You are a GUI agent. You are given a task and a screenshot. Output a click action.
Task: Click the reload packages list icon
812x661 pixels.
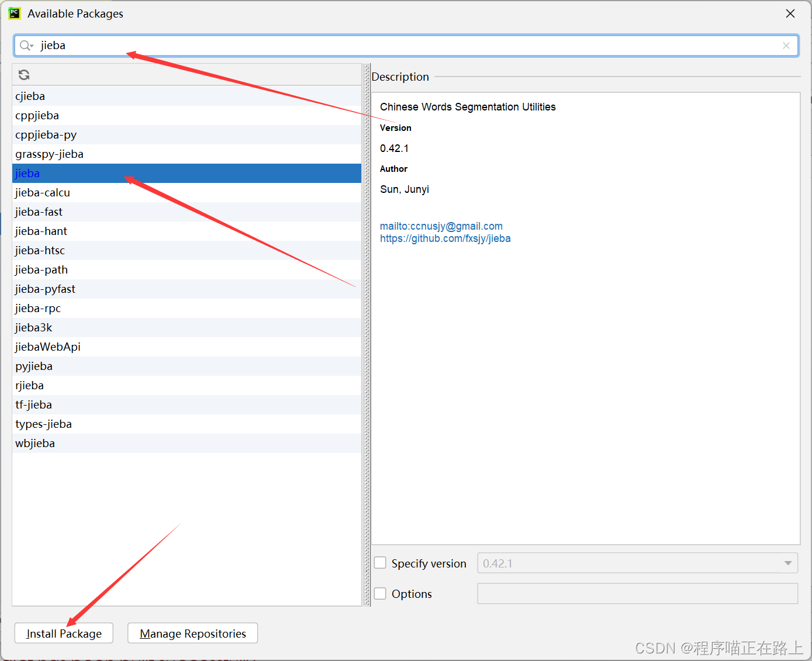pyautogui.click(x=24, y=75)
